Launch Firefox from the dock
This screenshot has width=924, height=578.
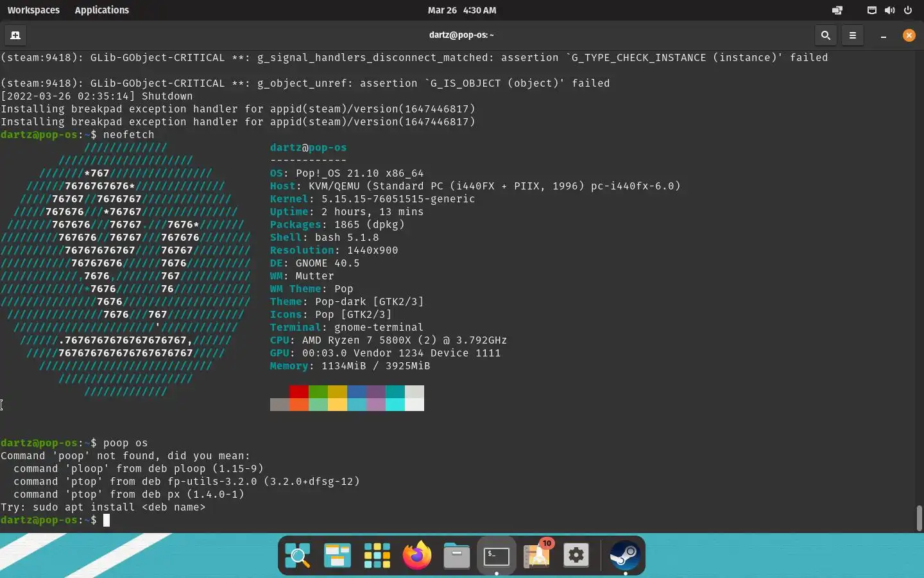coord(417,556)
